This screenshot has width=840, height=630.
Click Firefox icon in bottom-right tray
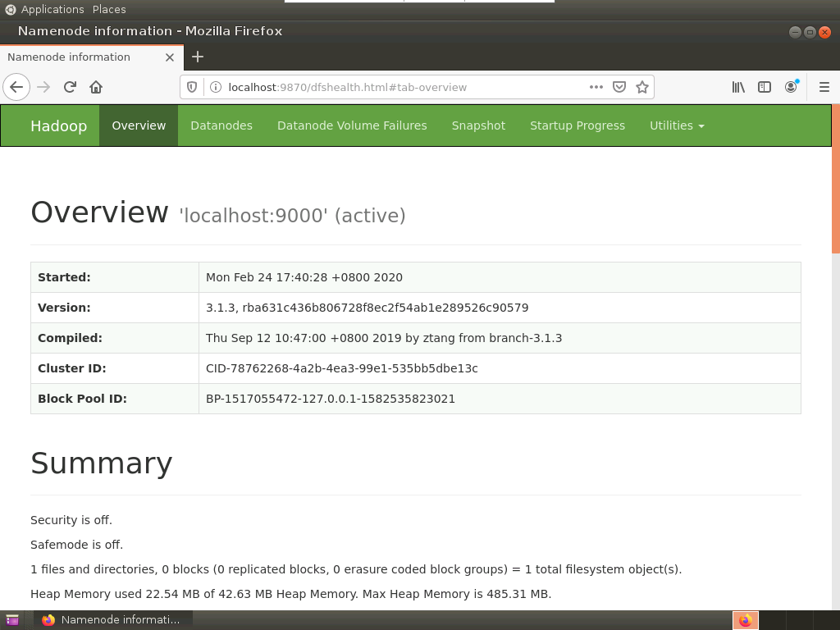[745, 620]
